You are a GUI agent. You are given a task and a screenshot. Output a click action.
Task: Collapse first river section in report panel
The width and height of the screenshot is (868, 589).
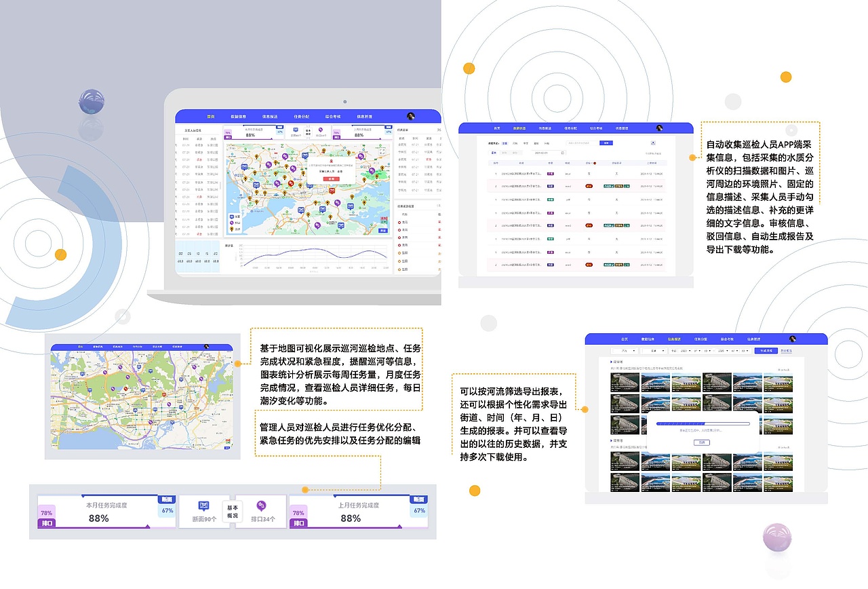[612, 362]
